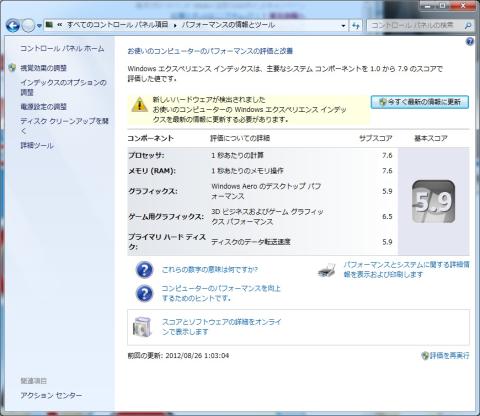Click ディスクのデータ転送速度 description text
The height and width of the screenshot is (416, 480).
[251, 242]
